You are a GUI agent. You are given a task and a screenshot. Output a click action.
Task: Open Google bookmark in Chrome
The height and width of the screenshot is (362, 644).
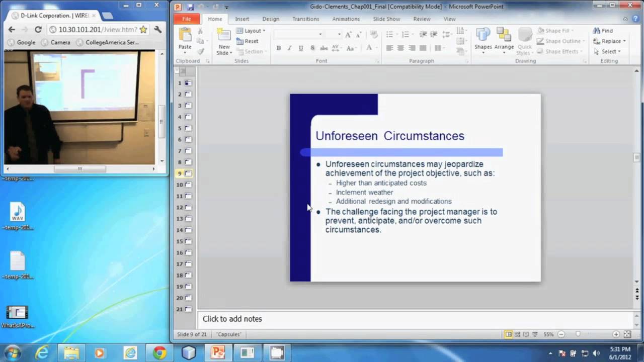(21, 42)
